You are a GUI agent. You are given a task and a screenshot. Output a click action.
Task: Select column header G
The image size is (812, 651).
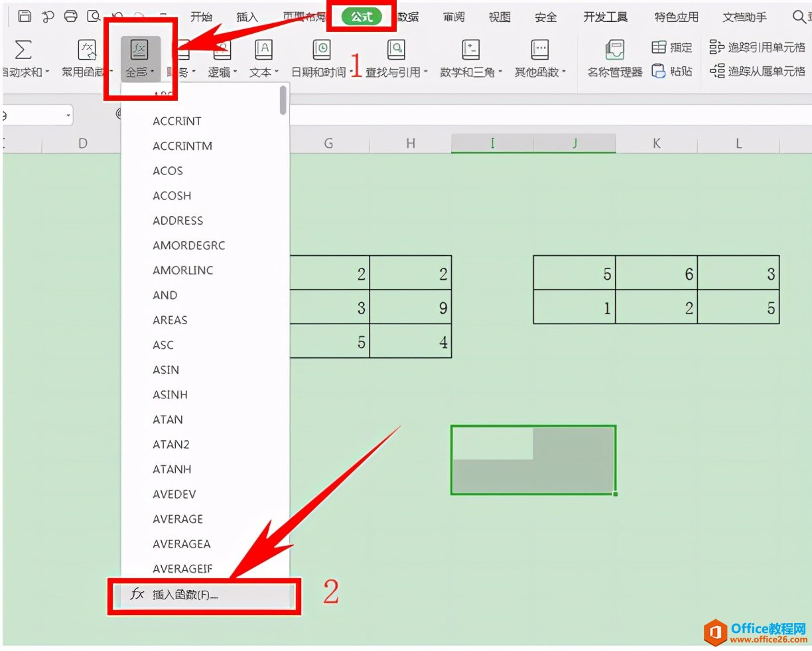pos(328,143)
